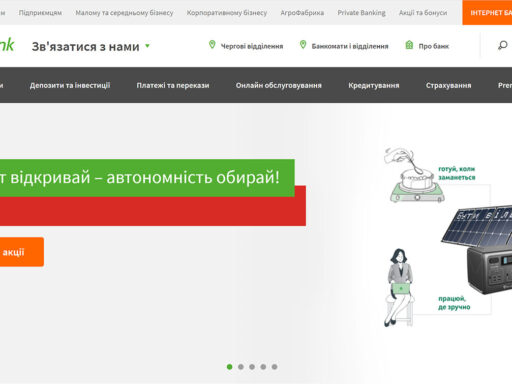Click the building icon beside Про банк

click(x=409, y=45)
